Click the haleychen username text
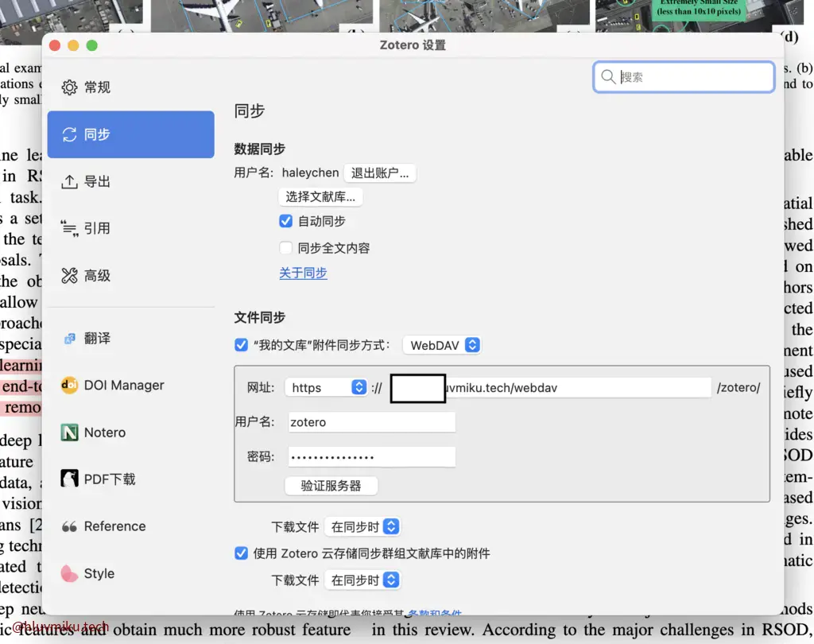 [x=311, y=173]
